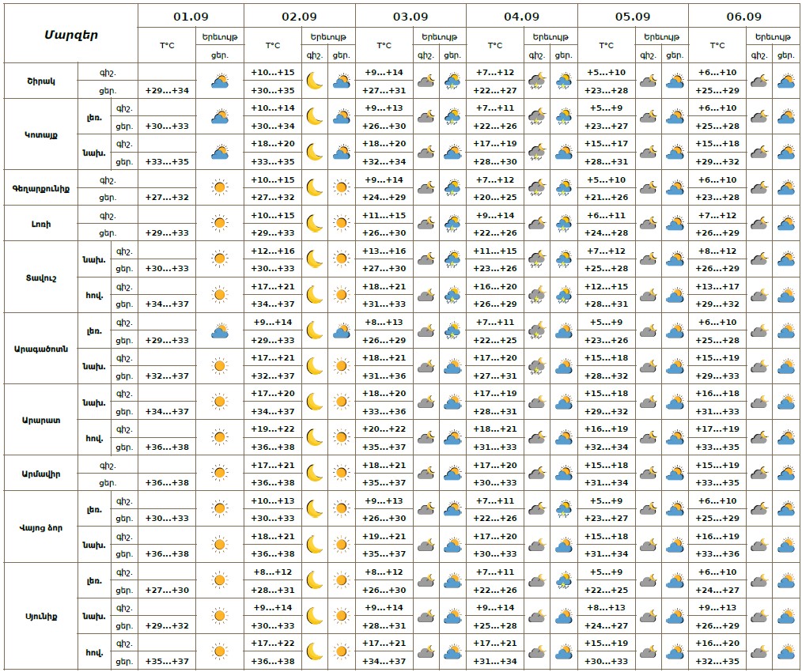Click the Մարզեր table header cell
This screenshot has height=672, width=802.
tap(70, 34)
